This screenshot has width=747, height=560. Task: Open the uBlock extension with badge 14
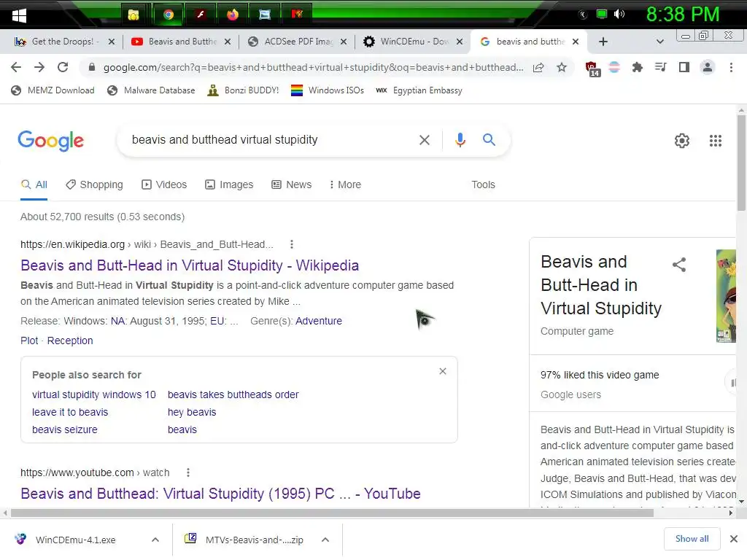(592, 69)
